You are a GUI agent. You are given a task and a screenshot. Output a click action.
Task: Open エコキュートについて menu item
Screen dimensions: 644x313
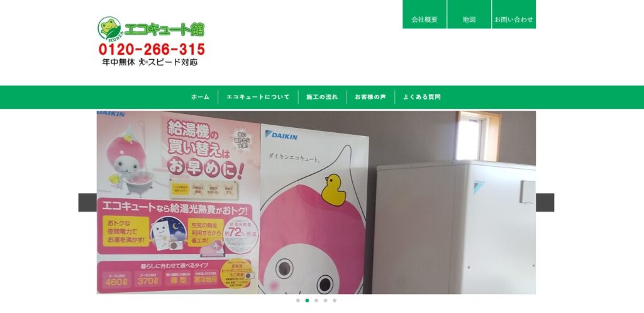258,97
